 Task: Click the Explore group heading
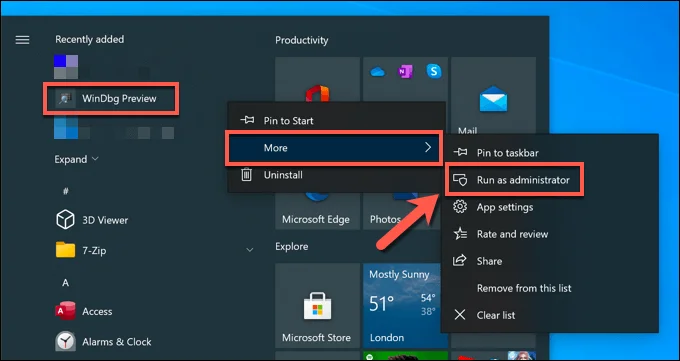[291, 246]
